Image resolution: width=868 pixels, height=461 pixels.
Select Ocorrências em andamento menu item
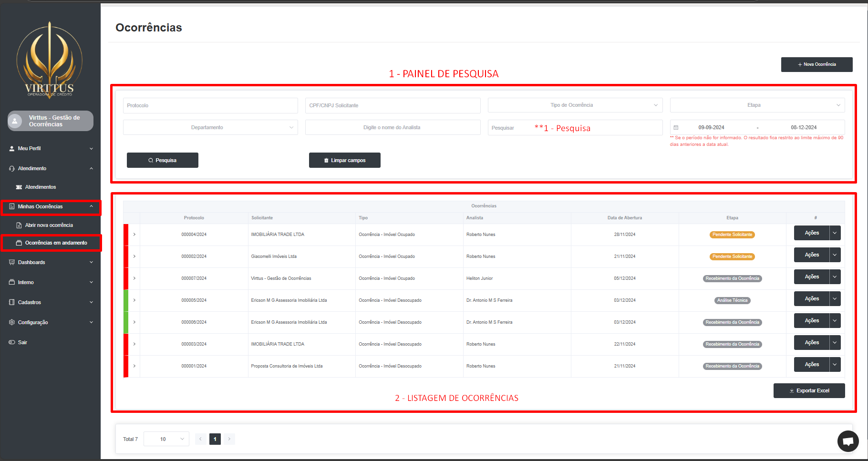coord(56,243)
